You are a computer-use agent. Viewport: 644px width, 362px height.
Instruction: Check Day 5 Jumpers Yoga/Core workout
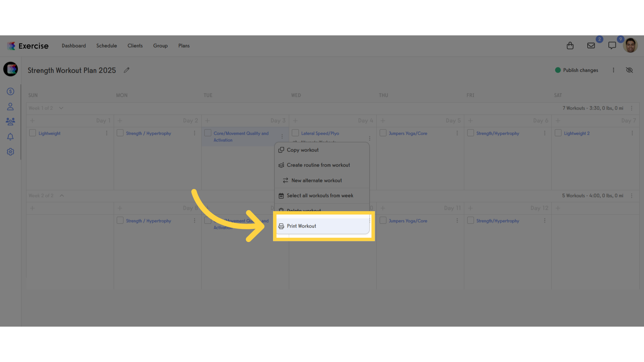point(383,133)
